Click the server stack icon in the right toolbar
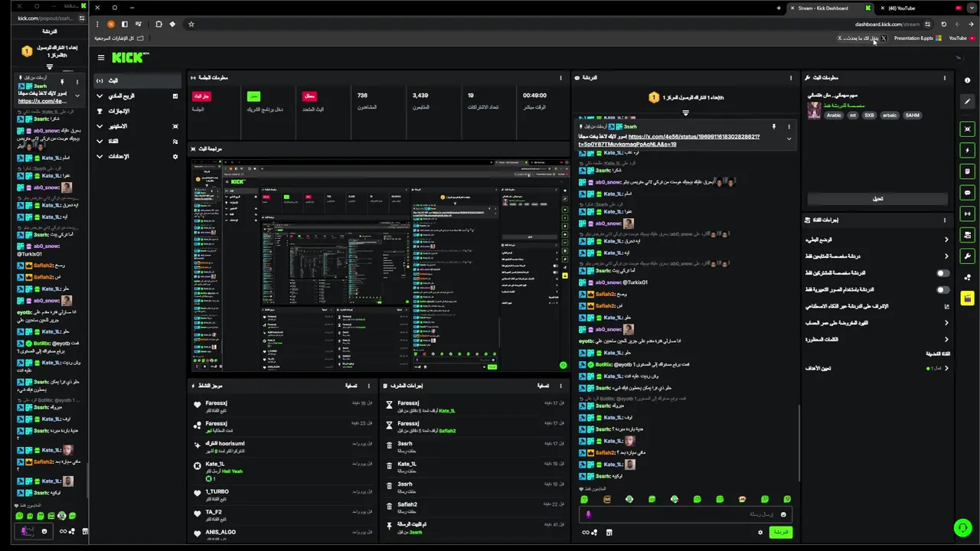The height and width of the screenshot is (551, 980). [x=968, y=235]
